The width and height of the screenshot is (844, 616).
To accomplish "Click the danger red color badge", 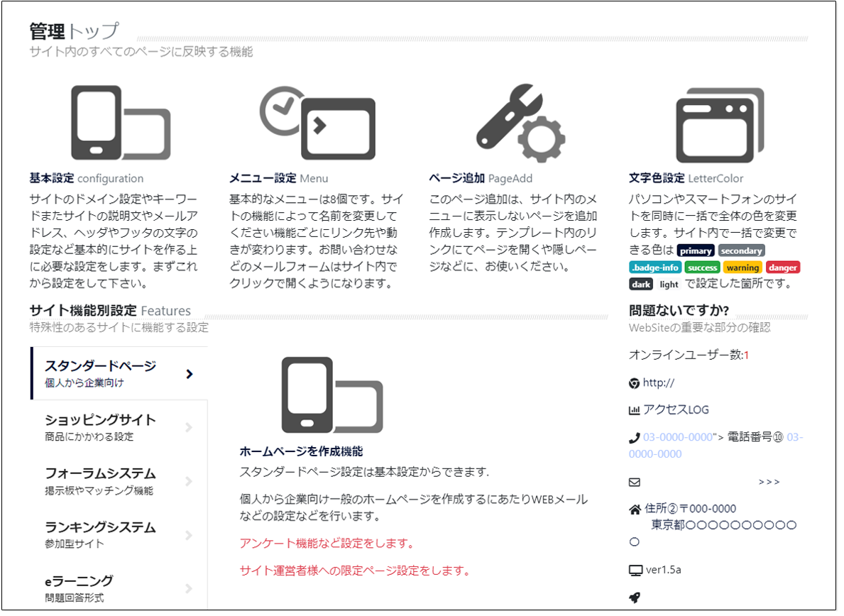I will [x=782, y=268].
